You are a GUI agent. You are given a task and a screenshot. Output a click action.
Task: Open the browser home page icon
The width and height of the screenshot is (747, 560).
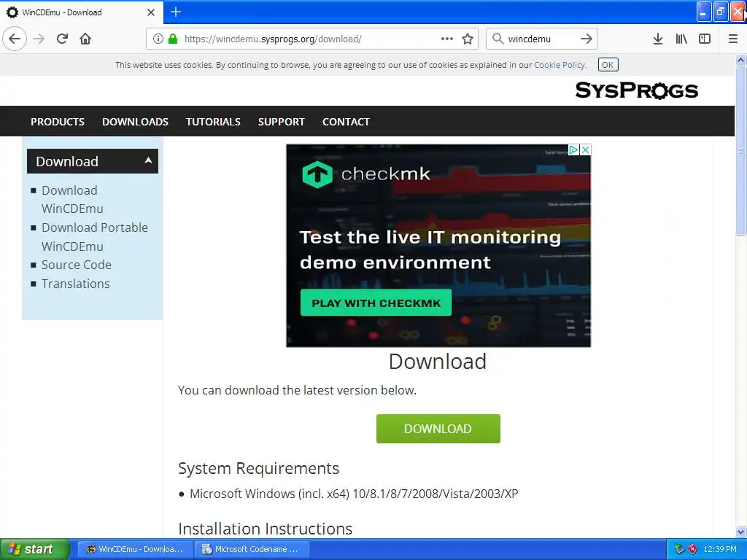[x=86, y=39]
